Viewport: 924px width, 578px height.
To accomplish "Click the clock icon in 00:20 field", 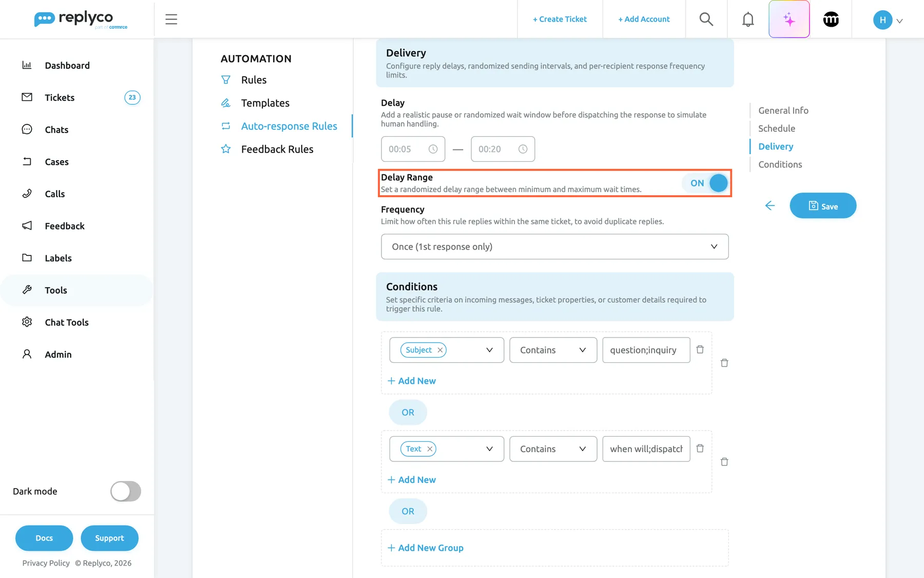I will (x=523, y=149).
